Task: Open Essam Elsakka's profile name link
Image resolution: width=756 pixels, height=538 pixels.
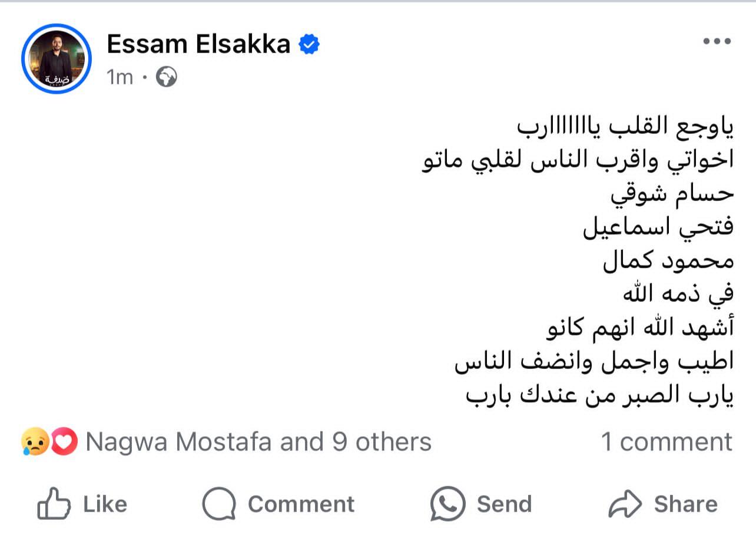Action: point(198,45)
